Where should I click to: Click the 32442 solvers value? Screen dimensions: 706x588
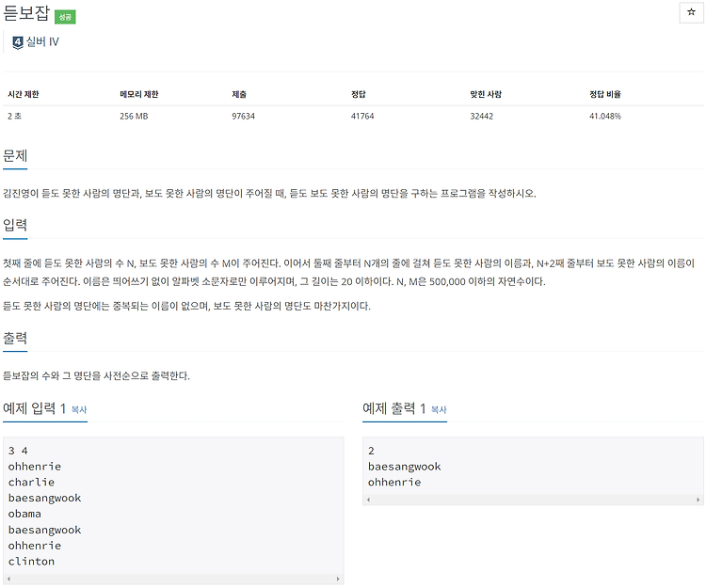coord(481,116)
